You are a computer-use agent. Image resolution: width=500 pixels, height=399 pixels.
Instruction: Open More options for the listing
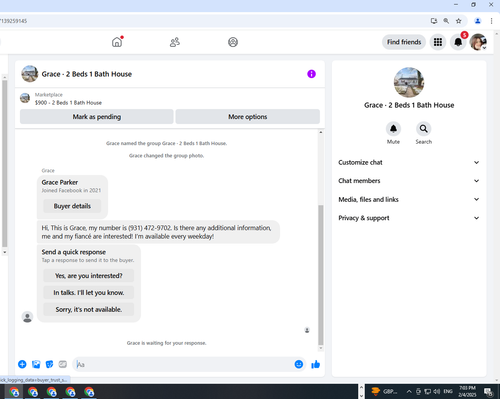pos(248,117)
